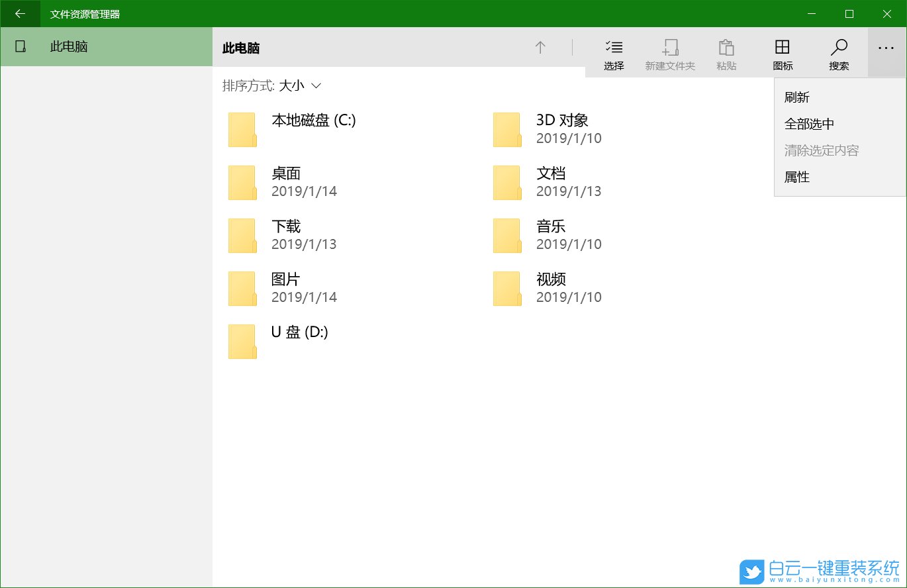Click the 新建文件夹 new folder icon
The width and height of the screenshot is (907, 588).
(x=669, y=53)
